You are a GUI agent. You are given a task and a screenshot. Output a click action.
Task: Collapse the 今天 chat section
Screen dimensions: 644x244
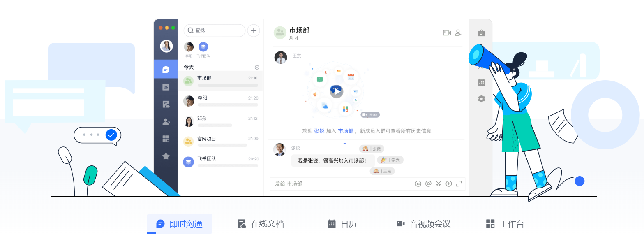click(257, 67)
